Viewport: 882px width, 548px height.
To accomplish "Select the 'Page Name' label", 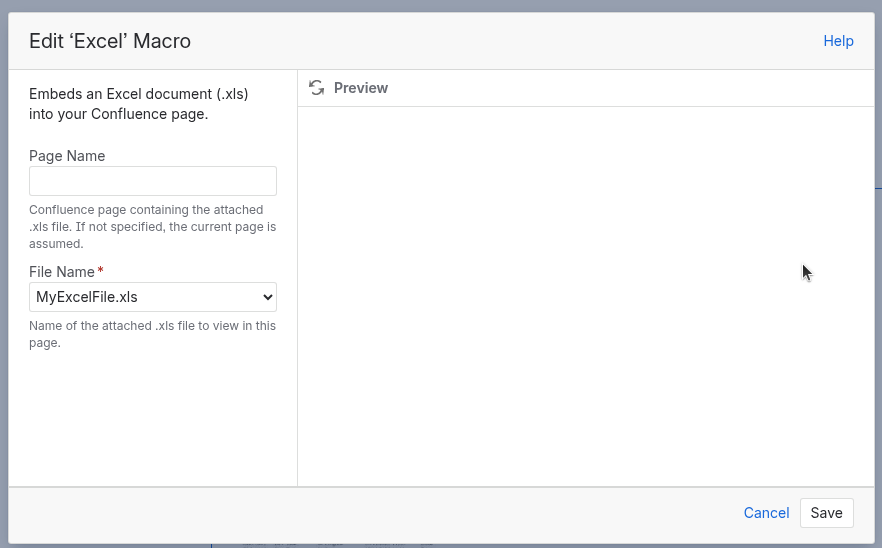I will pyautogui.click(x=67, y=156).
